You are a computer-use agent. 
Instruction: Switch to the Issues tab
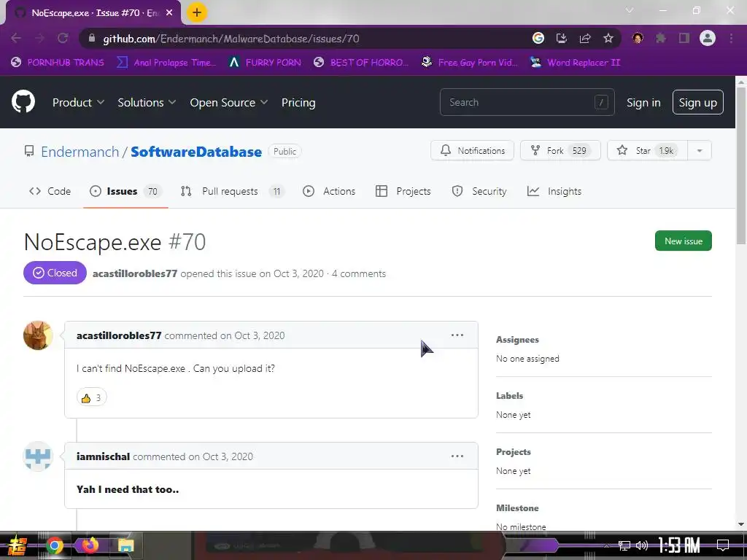pos(125,191)
